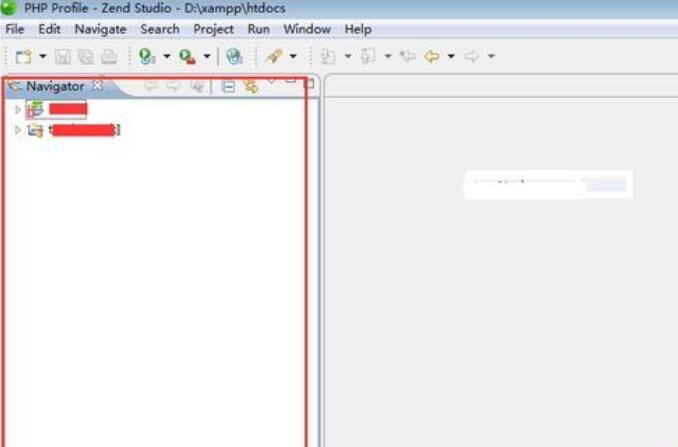
Task: Expand the first project tree node
Action: pyautogui.click(x=18, y=110)
